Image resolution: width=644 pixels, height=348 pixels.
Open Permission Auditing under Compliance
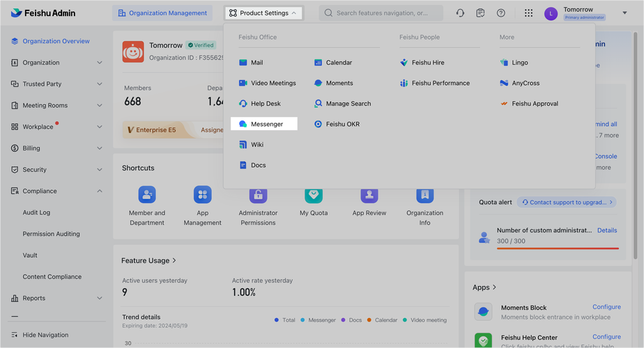coord(52,234)
